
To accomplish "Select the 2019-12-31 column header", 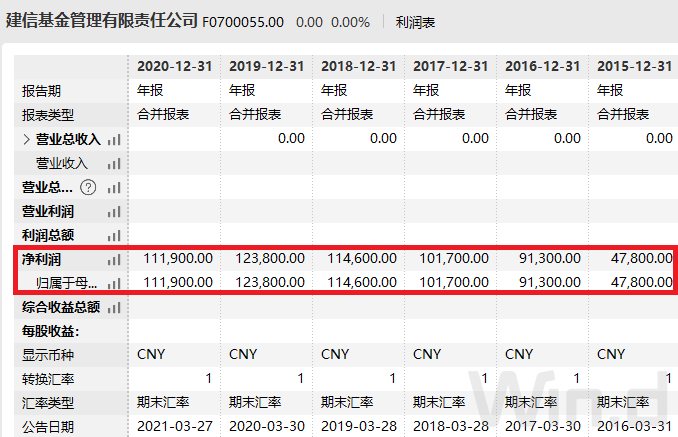I will click(267, 66).
